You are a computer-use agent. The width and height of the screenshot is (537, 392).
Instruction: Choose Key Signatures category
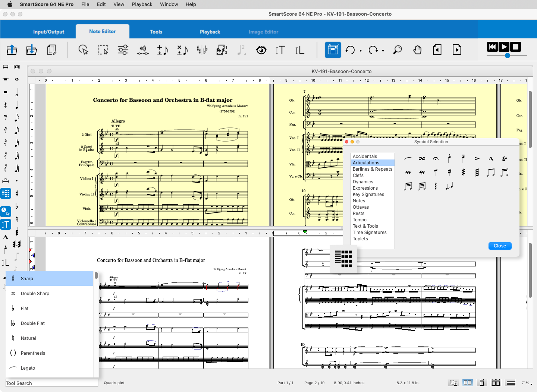coord(373,195)
